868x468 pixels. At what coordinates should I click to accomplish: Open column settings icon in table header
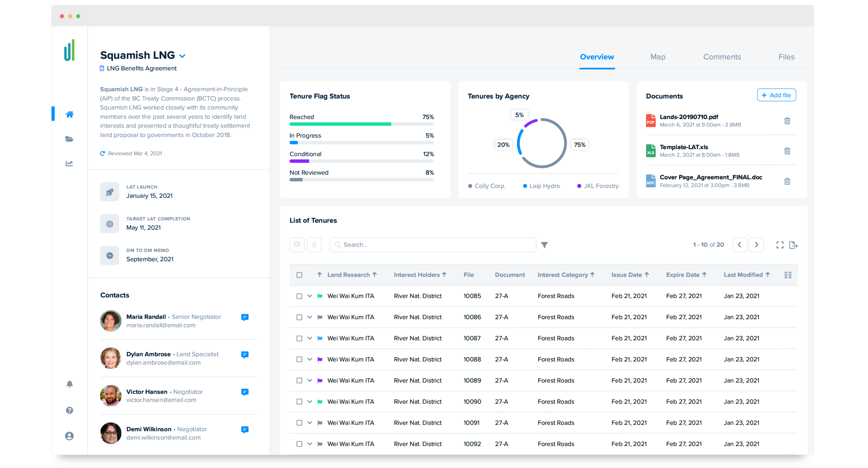(788, 275)
